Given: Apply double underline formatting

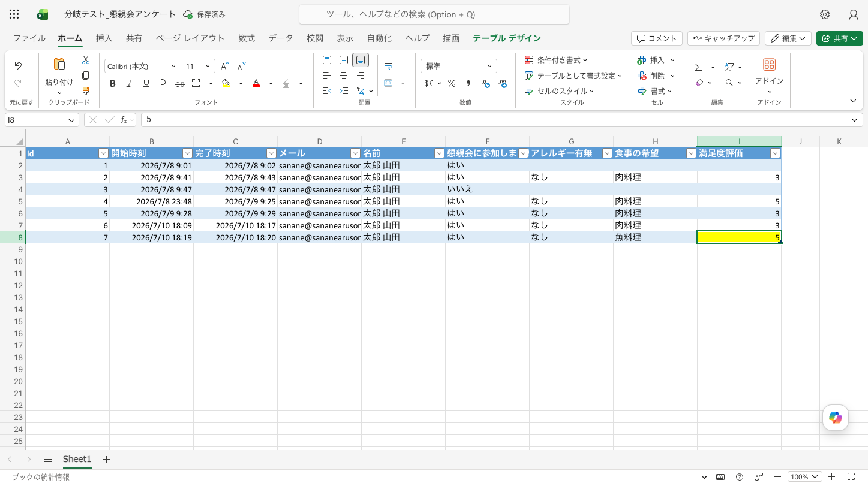Looking at the screenshot, I should [163, 83].
